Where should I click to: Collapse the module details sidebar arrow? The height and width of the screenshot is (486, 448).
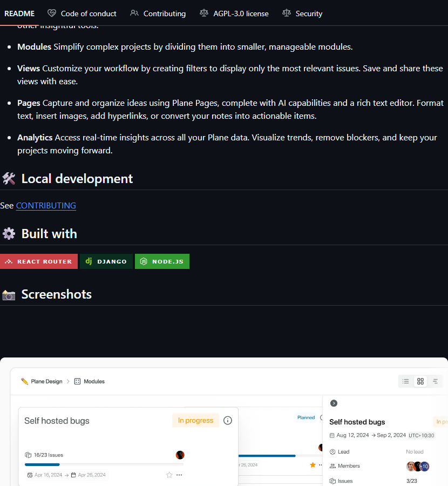(334, 403)
